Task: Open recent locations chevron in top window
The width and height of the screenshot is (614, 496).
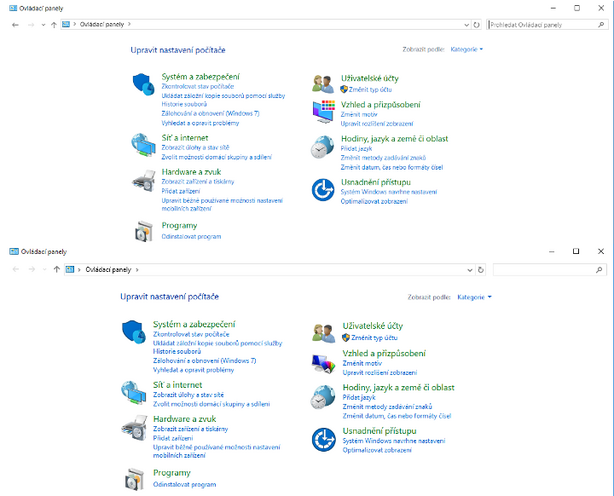Action: [43, 25]
